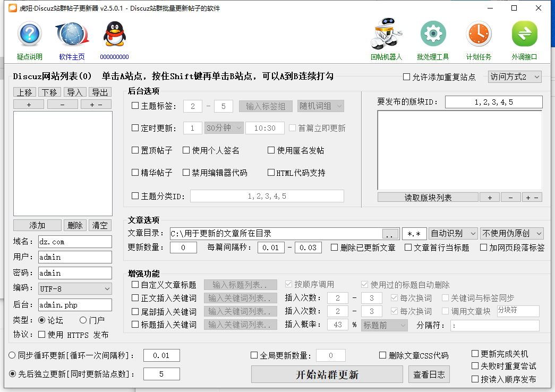This screenshot has width=555, height=392.
Task: Toggle 文章首行当标题 checkbox
Action: point(408,247)
